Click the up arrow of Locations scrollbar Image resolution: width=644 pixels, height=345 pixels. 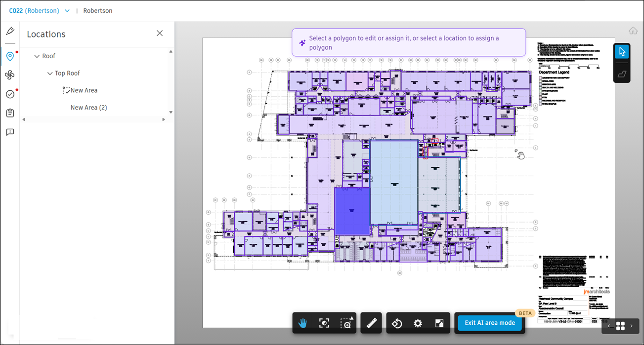tap(171, 51)
